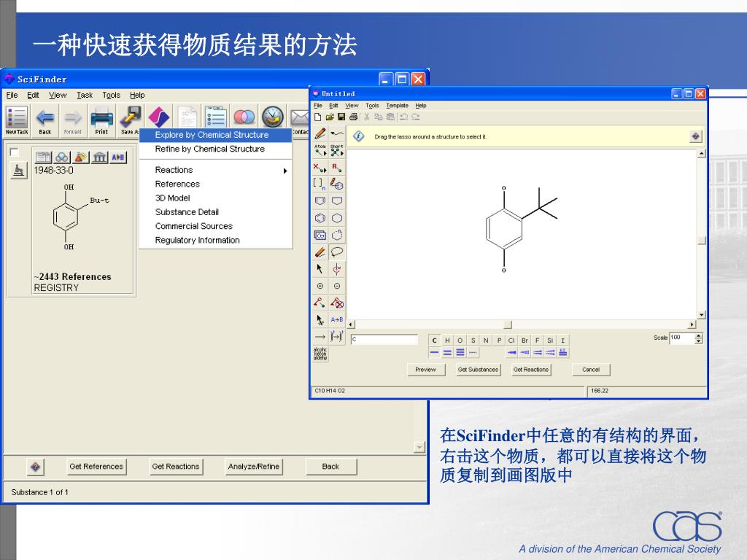This screenshot has width=747, height=560.
Task: Open the Short (shortcut) tool dropdown
Action: click(337, 150)
